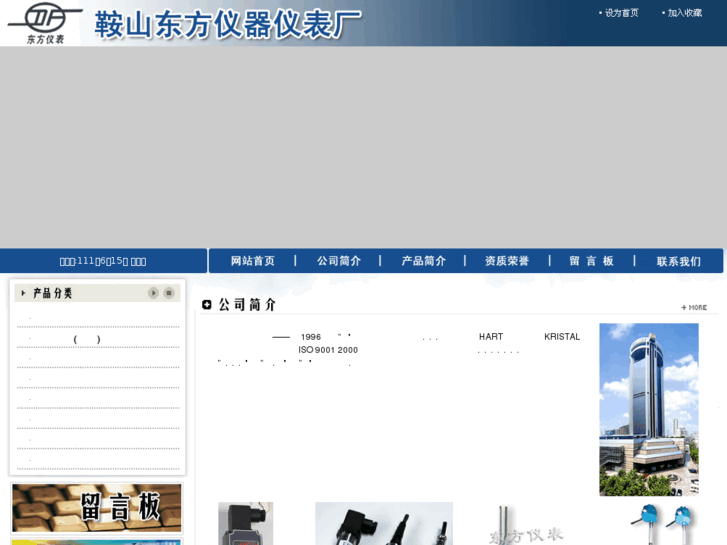
Task: Click the 留言板 keyboard banner
Action: tap(96, 508)
